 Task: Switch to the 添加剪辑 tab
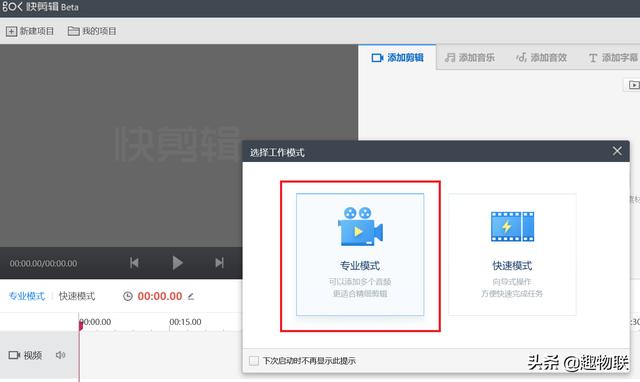tap(397, 58)
